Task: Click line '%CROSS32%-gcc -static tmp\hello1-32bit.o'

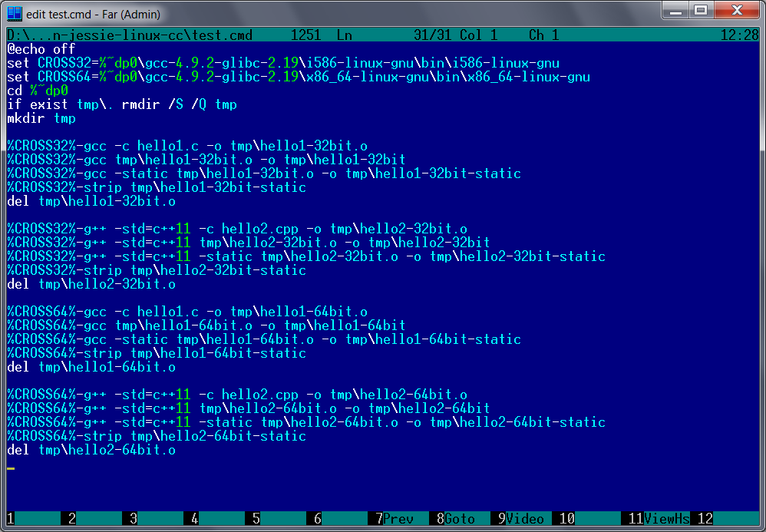Action: pos(264,173)
